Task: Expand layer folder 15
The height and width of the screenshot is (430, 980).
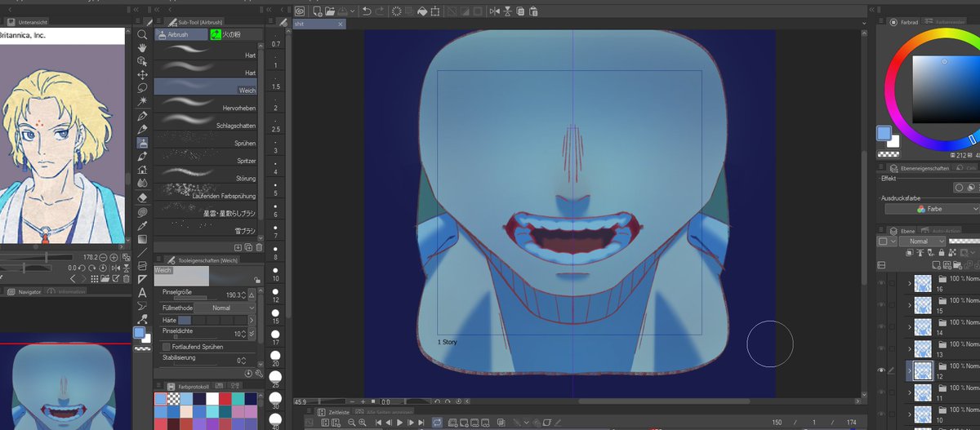Action: (909, 304)
